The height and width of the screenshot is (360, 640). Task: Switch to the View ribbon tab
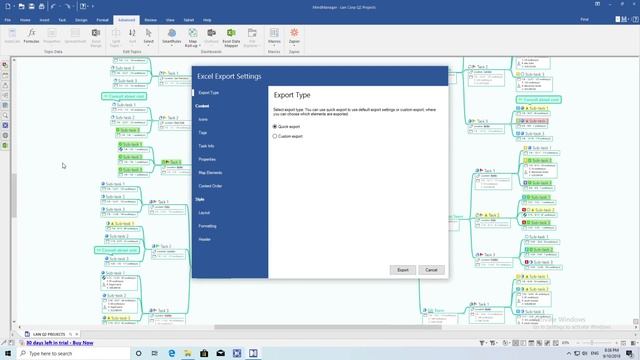[x=170, y=20]
